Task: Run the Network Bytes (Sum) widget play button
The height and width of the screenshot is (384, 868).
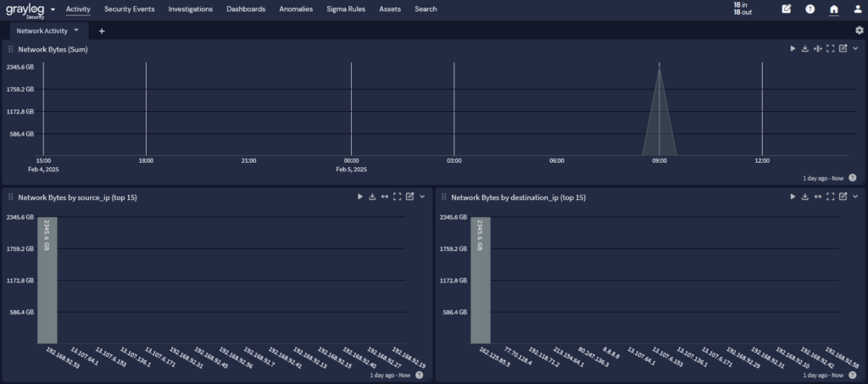Action: [x=793, y=49]
